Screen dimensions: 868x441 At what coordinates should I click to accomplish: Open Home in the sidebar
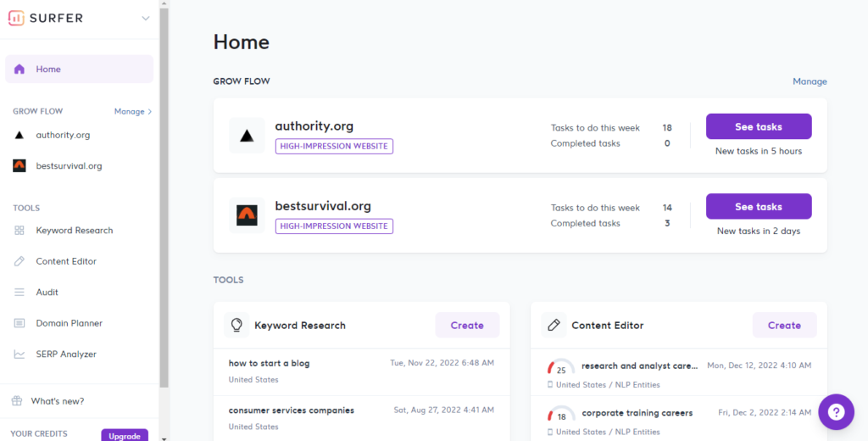79,70
